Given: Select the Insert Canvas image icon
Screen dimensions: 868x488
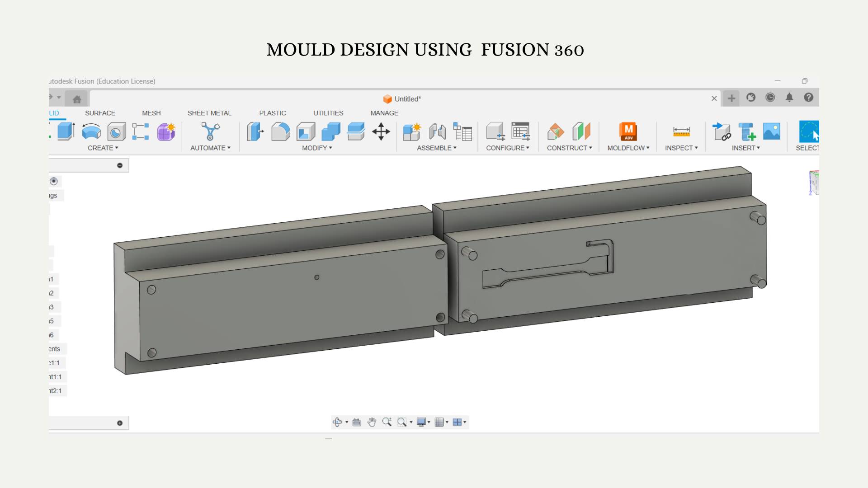Looking at the screenshot, I should coord(772,131).
